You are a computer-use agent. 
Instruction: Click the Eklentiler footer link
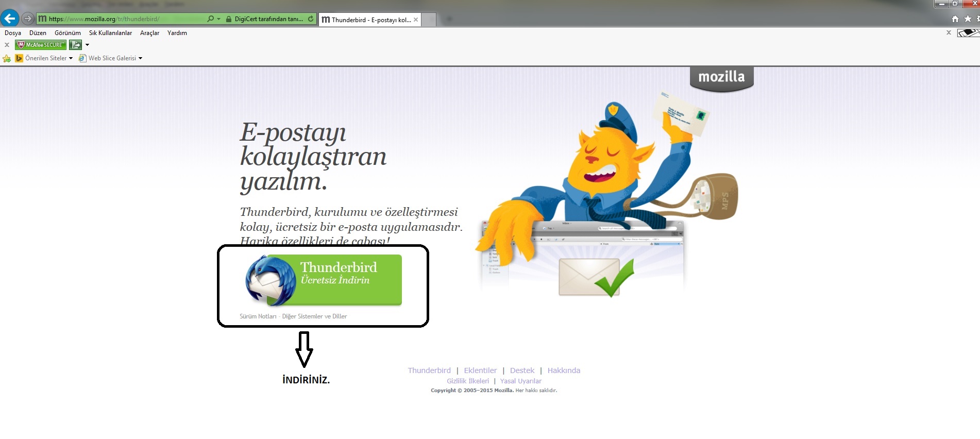[x=480, y=370]
